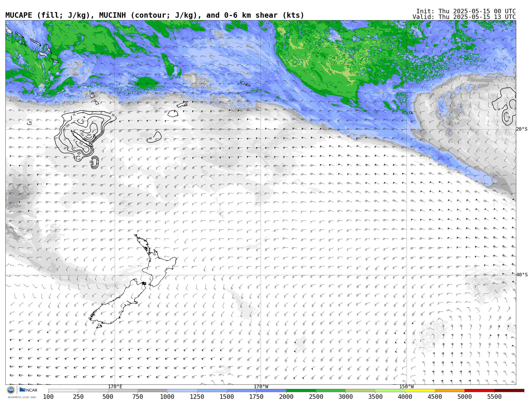Select the MUCAPE MUCINH shear plot title

(155, 15)
